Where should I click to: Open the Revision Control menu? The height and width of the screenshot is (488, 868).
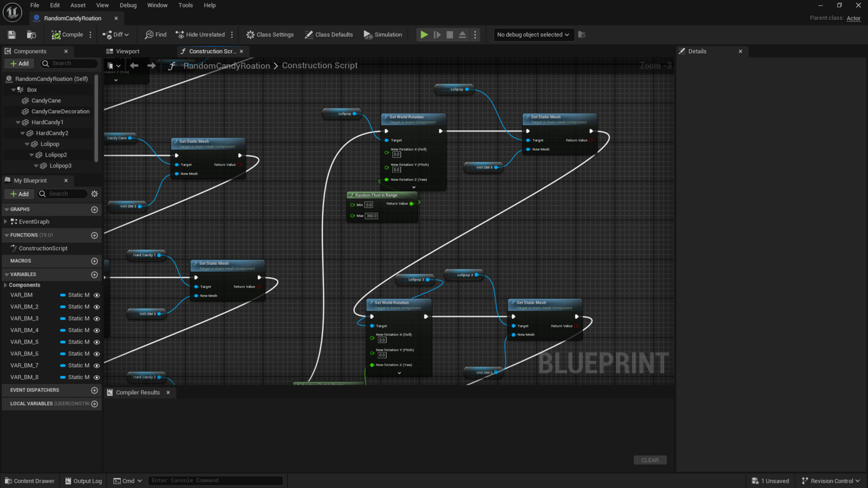[x=831, y=481]
